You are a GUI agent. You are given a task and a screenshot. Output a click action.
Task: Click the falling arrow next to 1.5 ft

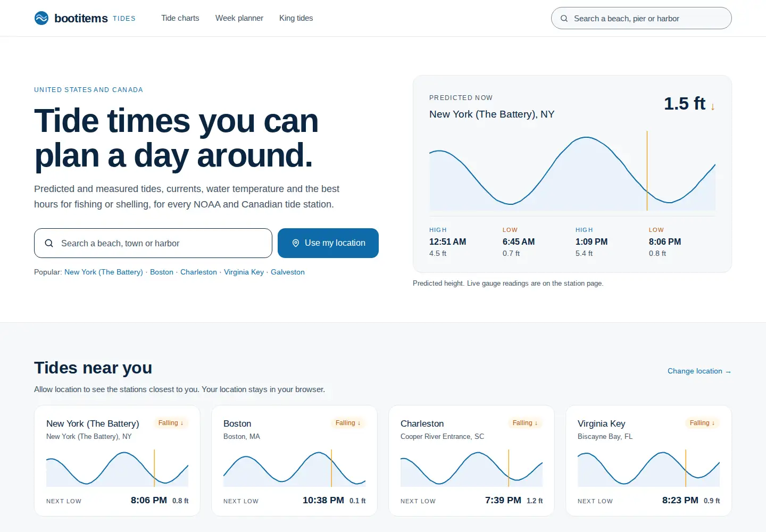click(x=712, y=106)
